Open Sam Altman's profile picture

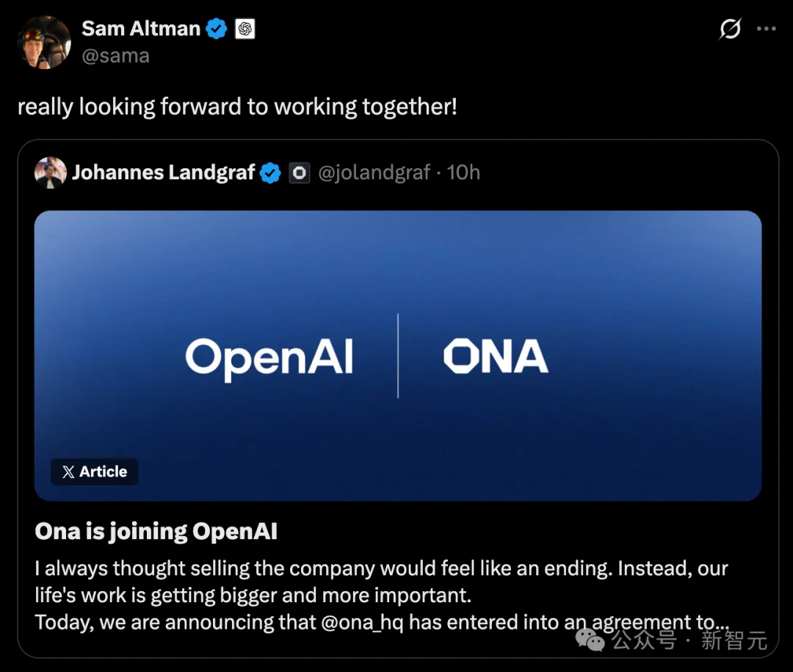coord(45,42)
